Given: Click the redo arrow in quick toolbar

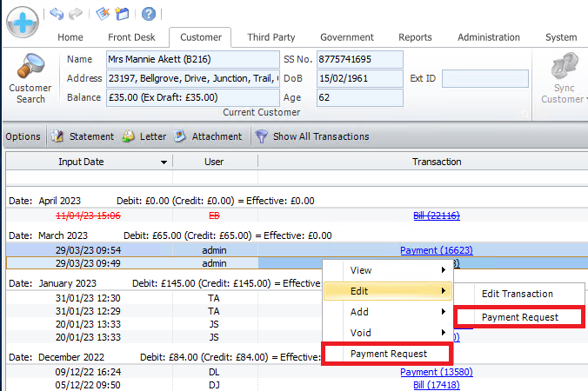Looking at the screenshot, I should click(x=76, y=14).
